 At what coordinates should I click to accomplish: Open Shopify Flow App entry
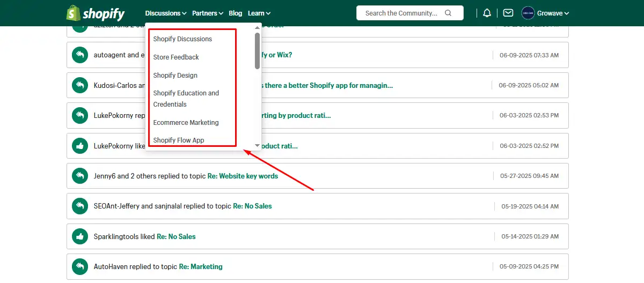tap(179, 140)
